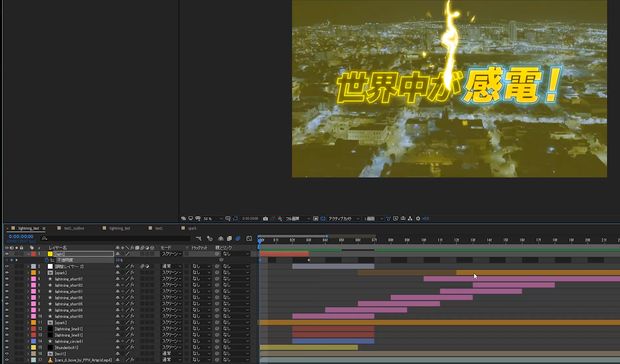Screen dimensions: 620x364
Task: Click the snapshot camera icon in viewer
Action: coord(265,219)
